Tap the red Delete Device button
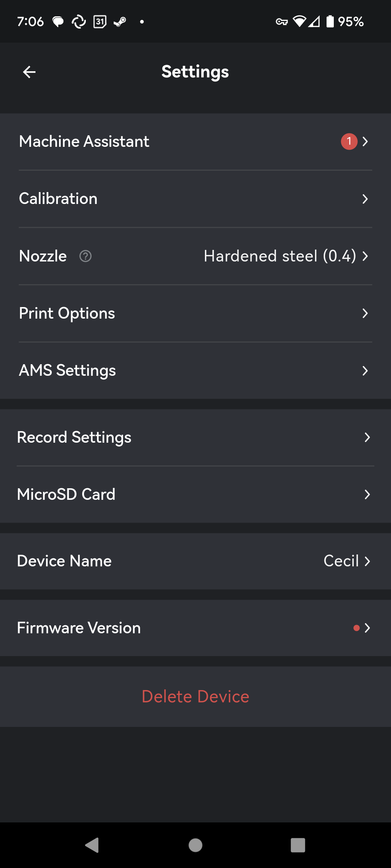The width and height of the screenshot is (391, 868). pos(195,697)
